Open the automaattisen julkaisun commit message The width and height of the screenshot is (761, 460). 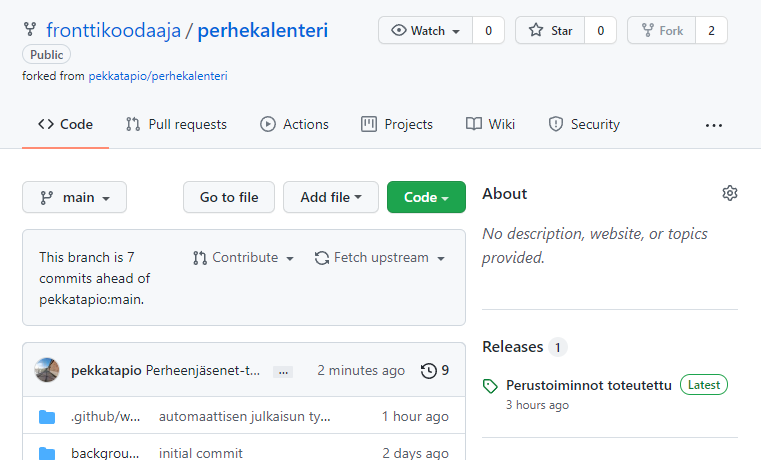pyautogui.click(x=245, y=416)
